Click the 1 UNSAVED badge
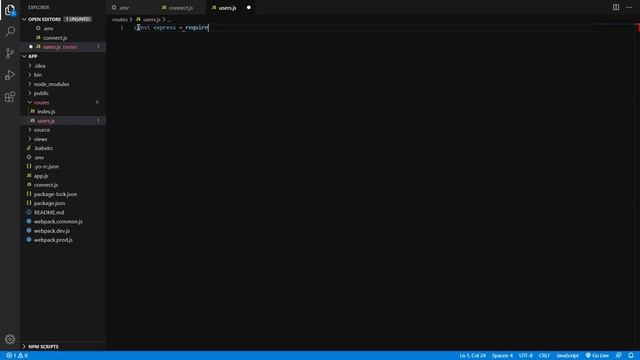This screenshot has height=360, width=640. coord(78,19)
